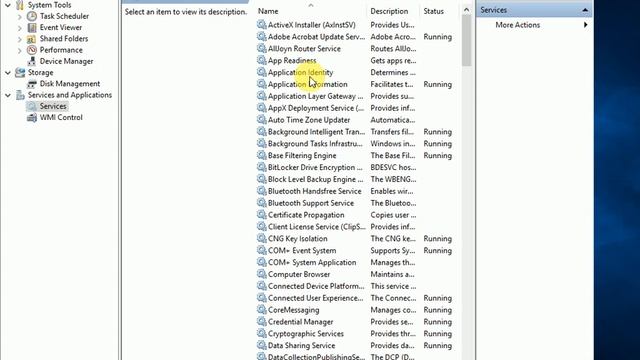Click the Disk Management drive icon

[32, 84]
